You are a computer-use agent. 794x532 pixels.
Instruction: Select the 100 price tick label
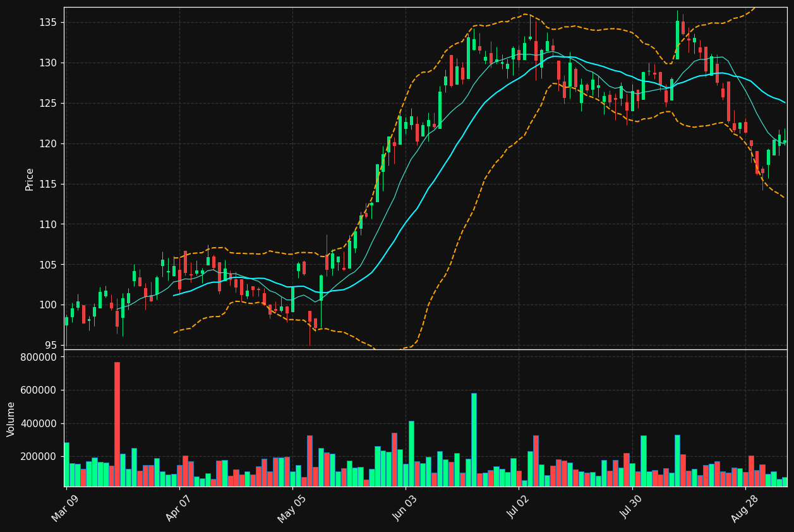(x=48, y=305)
